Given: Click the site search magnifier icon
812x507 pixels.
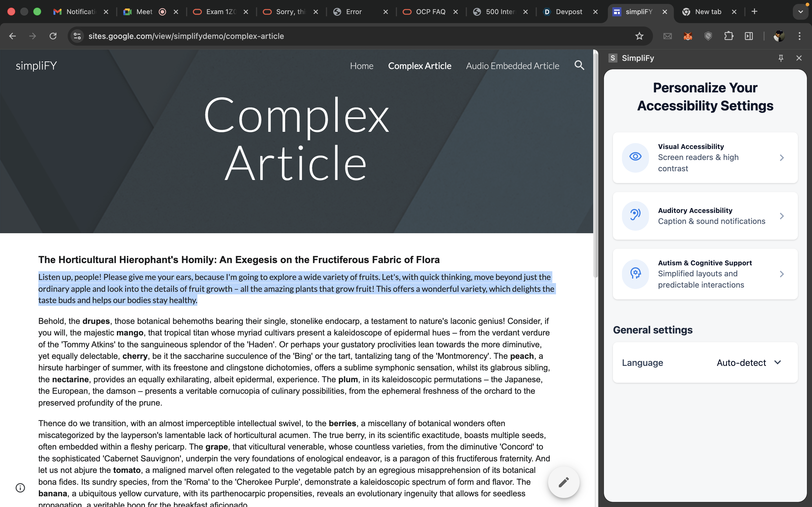Looking at the screenshot, I should click(579, 65).
